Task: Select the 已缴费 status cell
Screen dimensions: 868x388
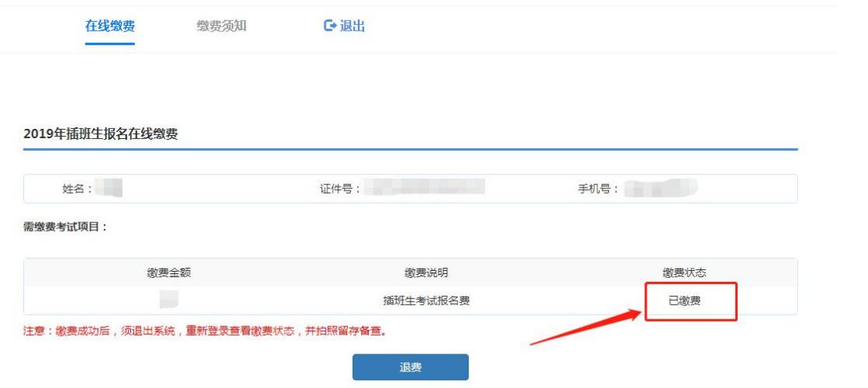Action: [x=684, y=301]
